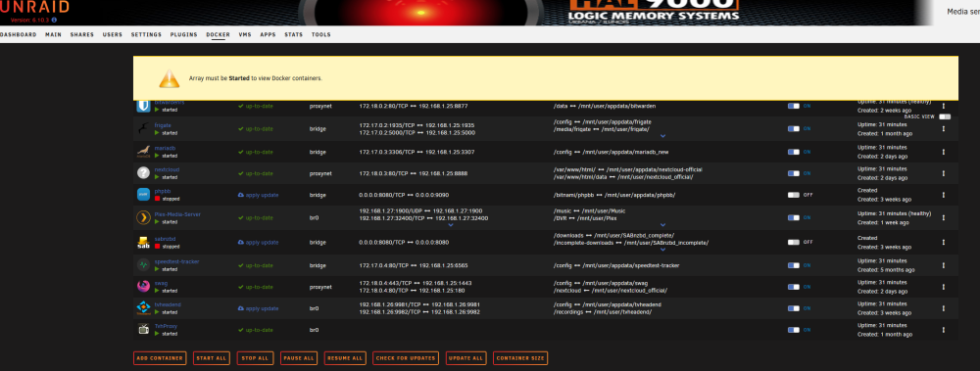Screen dimensions: 980x371
Task: Toggle TvhProxy autostart switch
Action: tap(793, 330)
